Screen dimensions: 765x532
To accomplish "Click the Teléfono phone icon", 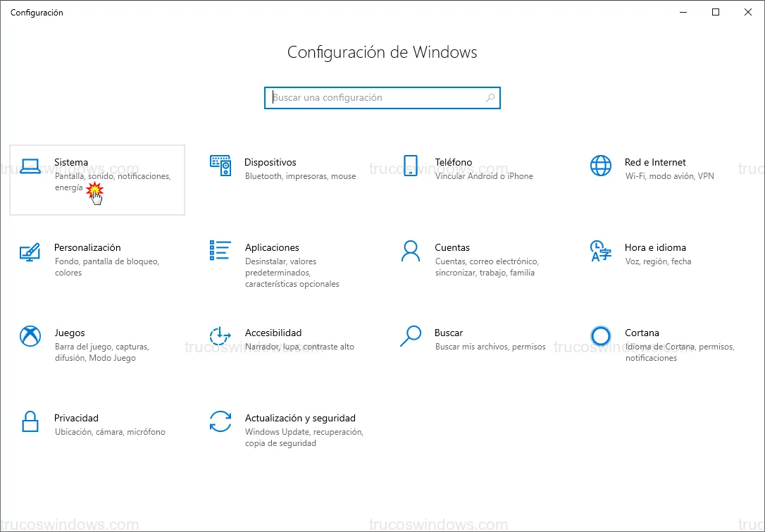I will [411, 166].
